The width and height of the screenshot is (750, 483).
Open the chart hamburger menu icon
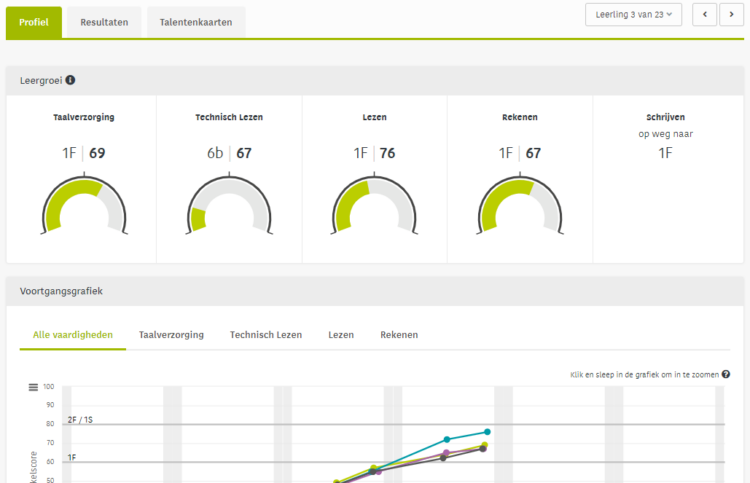[33, 387]
